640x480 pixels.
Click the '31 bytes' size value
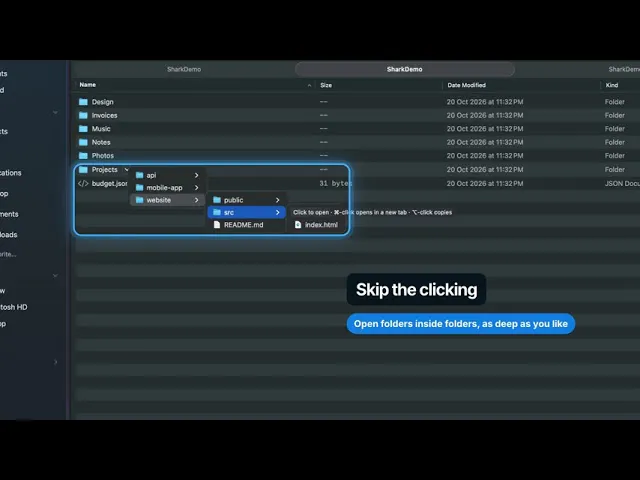336,183
